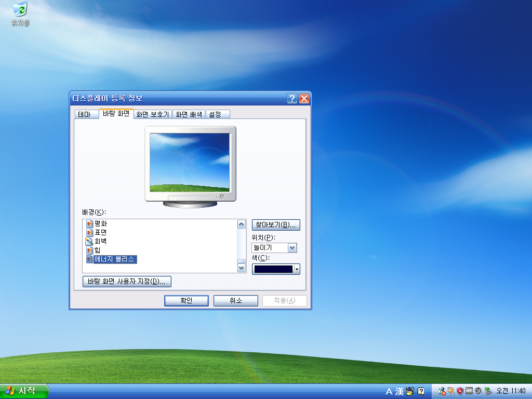The image size is (532, 399).
Task: Choose the 표면 background entry
Action: 100,232
